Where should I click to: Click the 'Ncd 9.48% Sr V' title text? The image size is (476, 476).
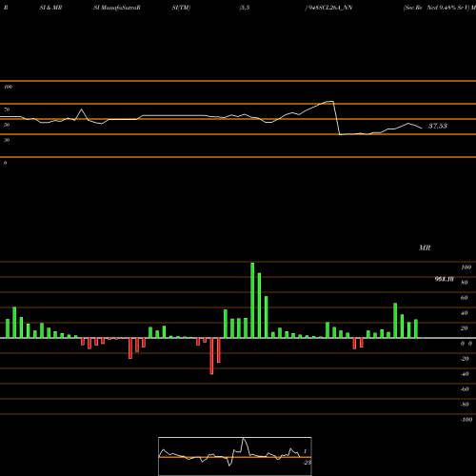[x=448, y=8]
